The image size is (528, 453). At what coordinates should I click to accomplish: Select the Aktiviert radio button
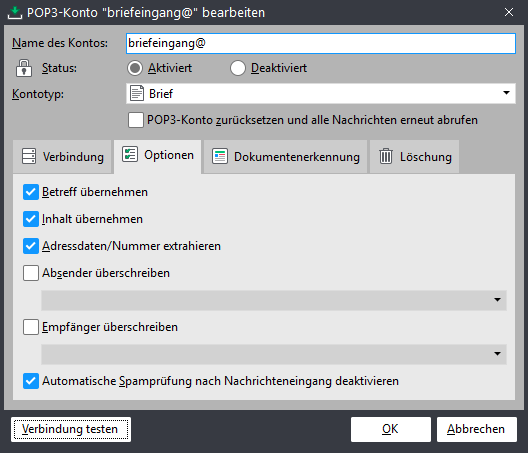click(x=135, y=68)
